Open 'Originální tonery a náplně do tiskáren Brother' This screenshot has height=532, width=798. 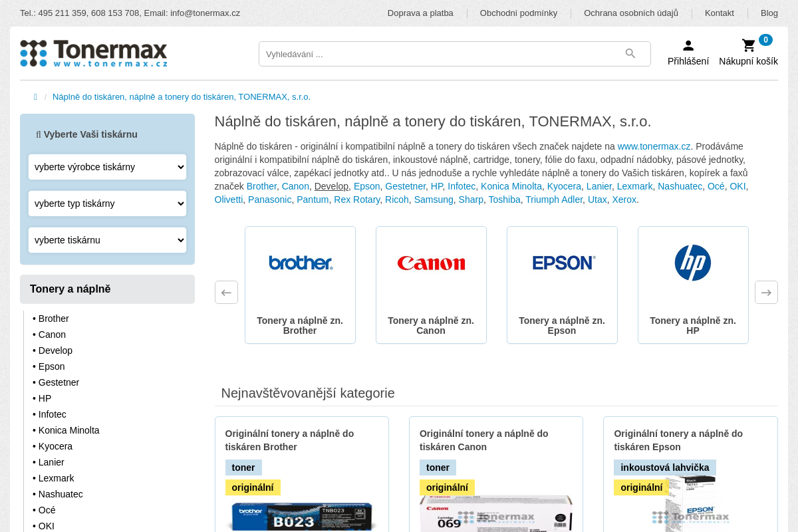coord(290,440)
